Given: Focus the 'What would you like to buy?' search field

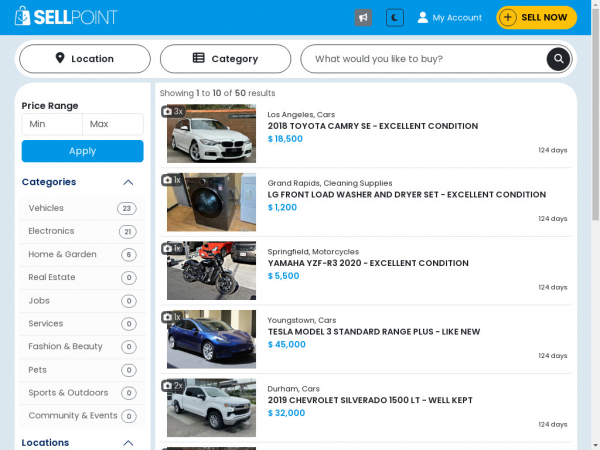Looking at the screenshot, I should [423, 59].
